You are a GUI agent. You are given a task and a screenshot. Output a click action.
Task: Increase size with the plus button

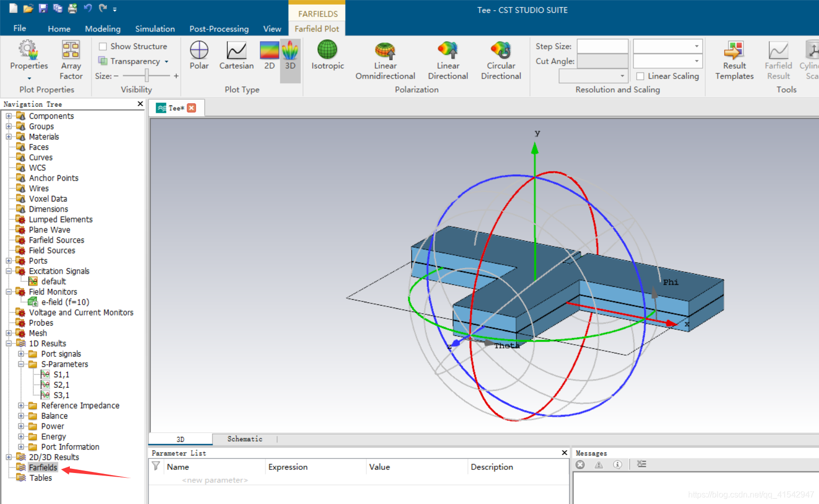pos(176,76)
